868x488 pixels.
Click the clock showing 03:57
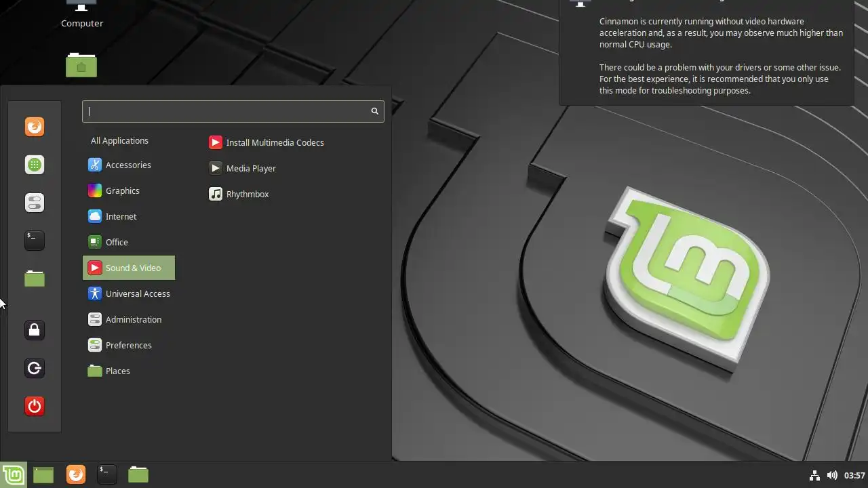pyautogui.click(x=854, y=475)
